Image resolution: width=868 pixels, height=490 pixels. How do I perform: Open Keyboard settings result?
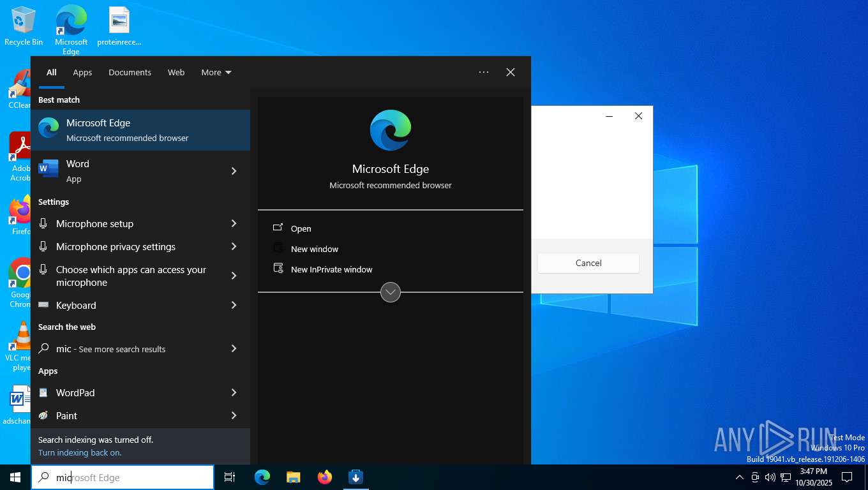click(x=125, y=305)
